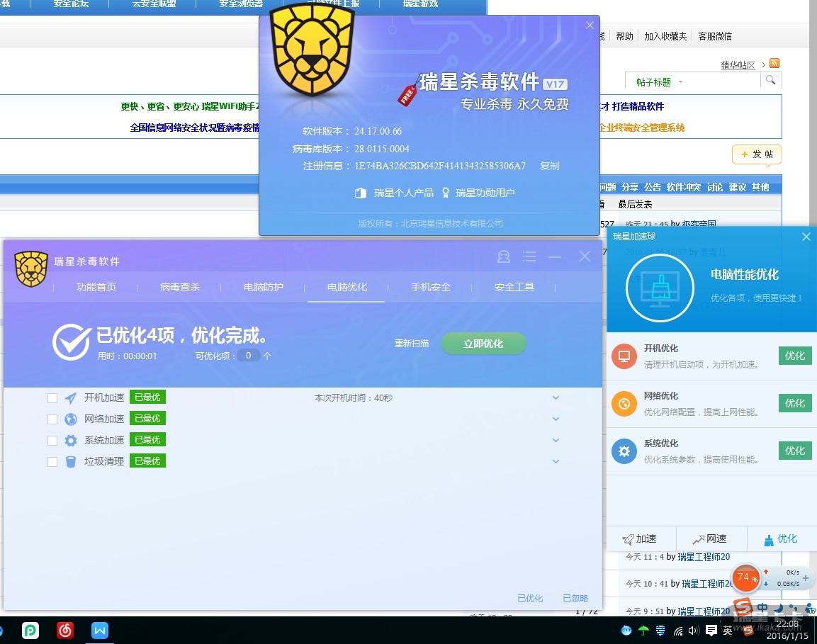Click 优化 button for 开机优化
817x644 pixels.
(x=795, y=356)
